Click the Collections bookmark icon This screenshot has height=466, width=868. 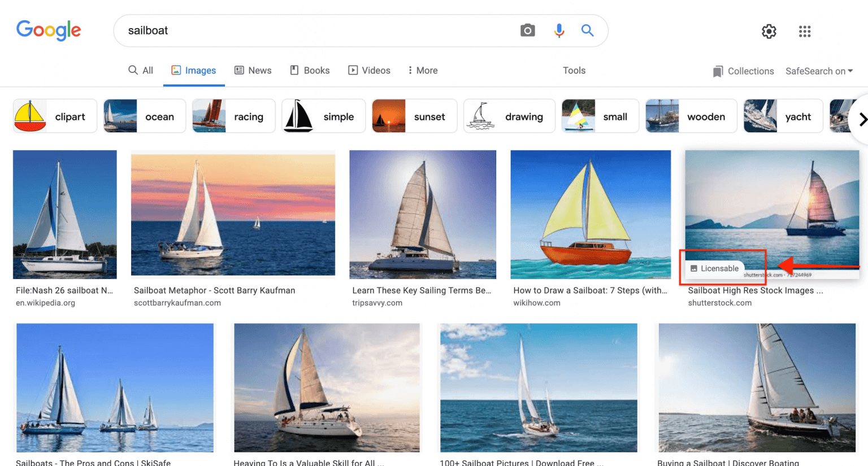point(718,71)
